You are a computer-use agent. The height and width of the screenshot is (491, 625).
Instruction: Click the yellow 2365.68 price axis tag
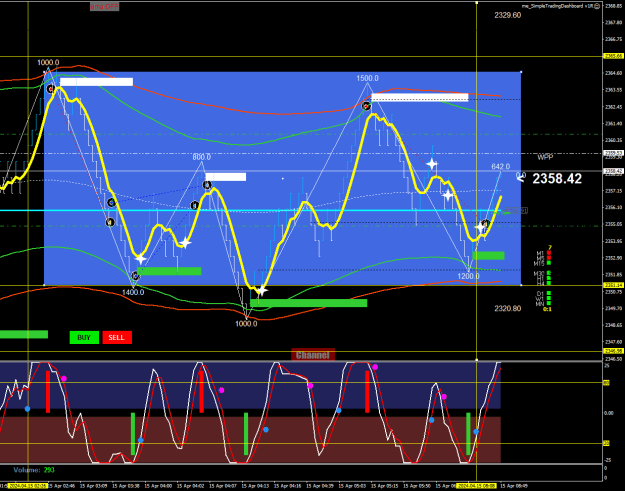613,56
